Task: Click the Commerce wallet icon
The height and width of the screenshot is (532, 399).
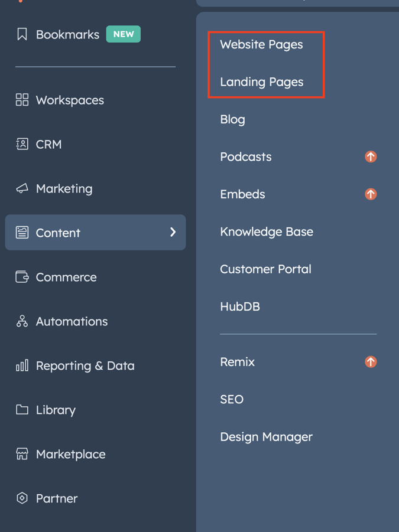Action: click(22, 277)
